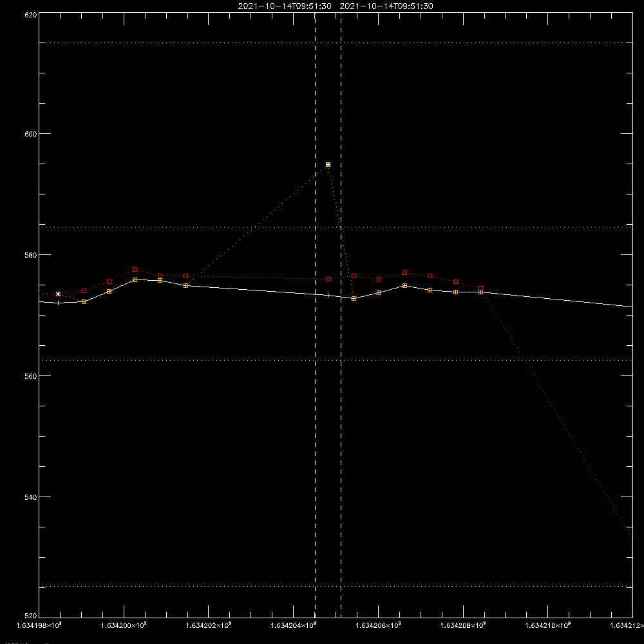Click the 1.634208×10⁹ x-axis label
The height and width of the screenshot is (644, 644).
pos(463,625)
